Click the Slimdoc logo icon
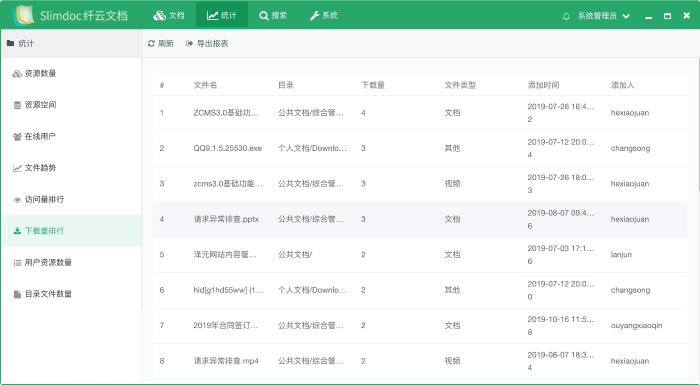Viewport: 700px width, 385px height. (23, 15)
